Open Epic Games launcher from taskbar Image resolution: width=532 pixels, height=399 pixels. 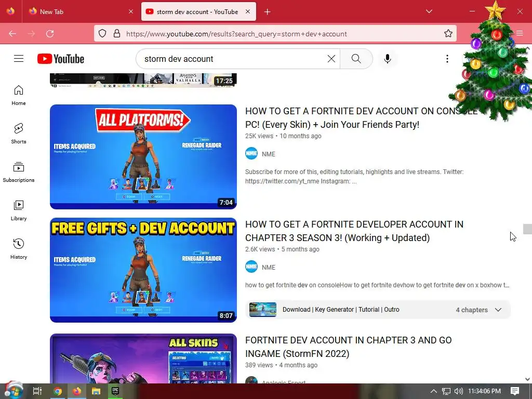(115, 391)
